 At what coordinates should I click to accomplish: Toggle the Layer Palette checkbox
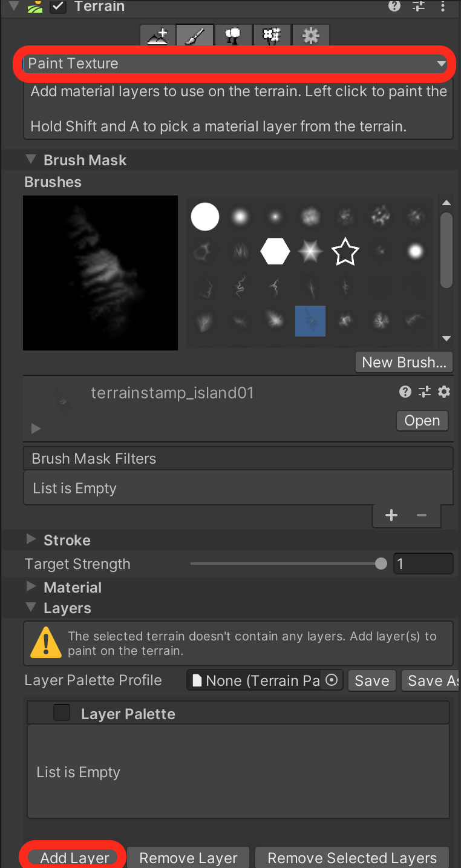62,713
